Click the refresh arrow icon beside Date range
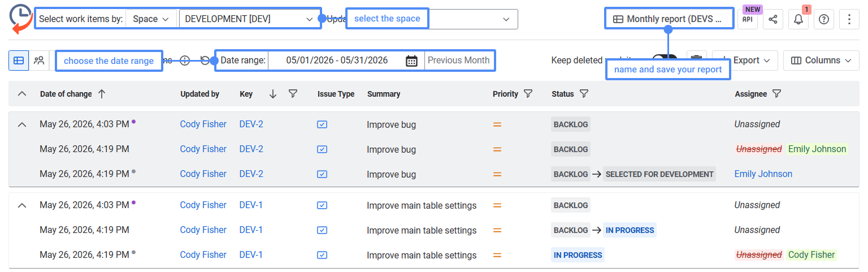The width and height of the screenshot is (868, 272). tap(205, 61)
